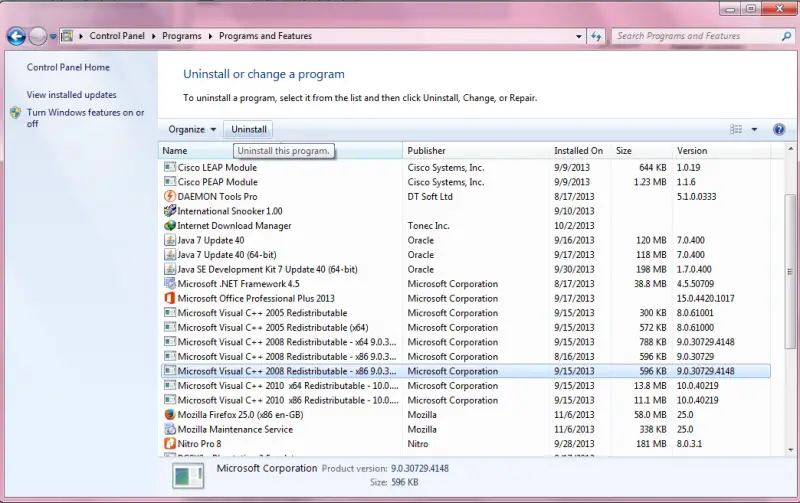Image resolution: width=800 pixels, height=503 pixels.
Task: Sort list by Publisher column header
Action: [x=476, y=151]
